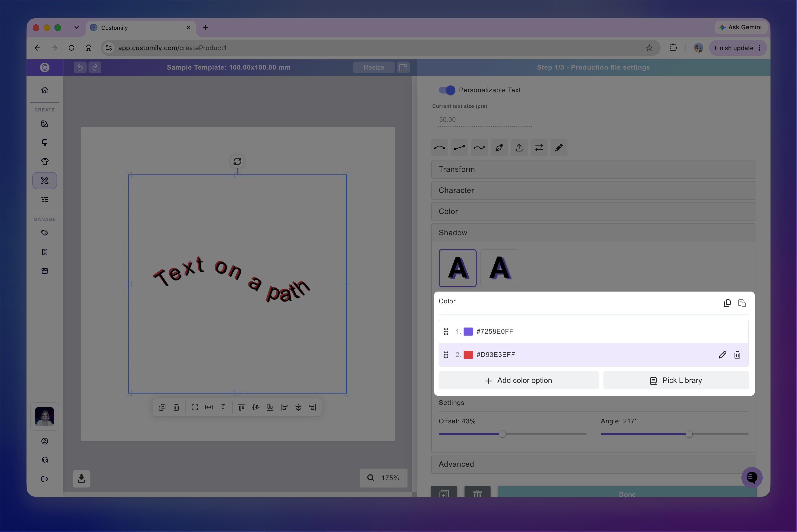The image size is (797, 532).
Task: Paste colors into the shadow list
Action: coord(742,303)
